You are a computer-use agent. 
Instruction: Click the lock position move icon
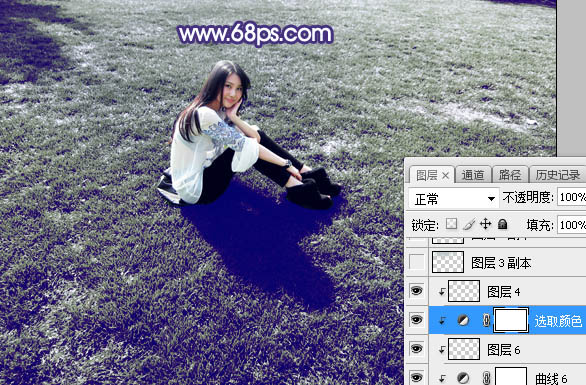(x=485, y=224)
